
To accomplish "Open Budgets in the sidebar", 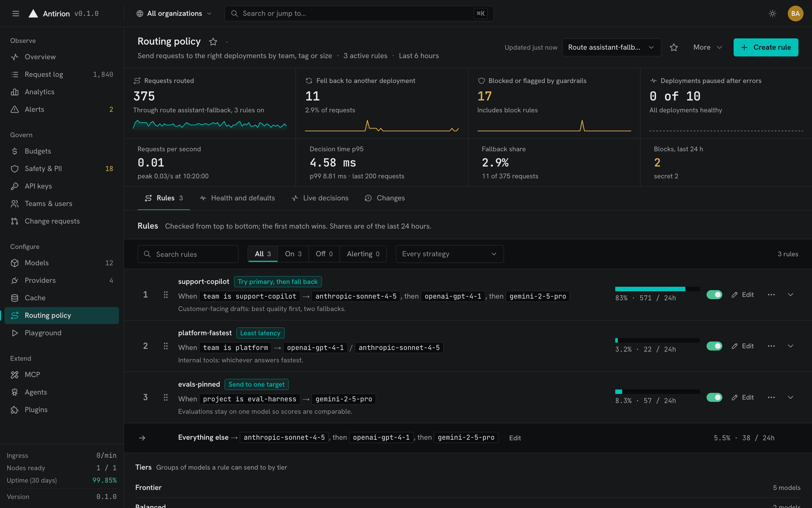I will pos(62,151).
